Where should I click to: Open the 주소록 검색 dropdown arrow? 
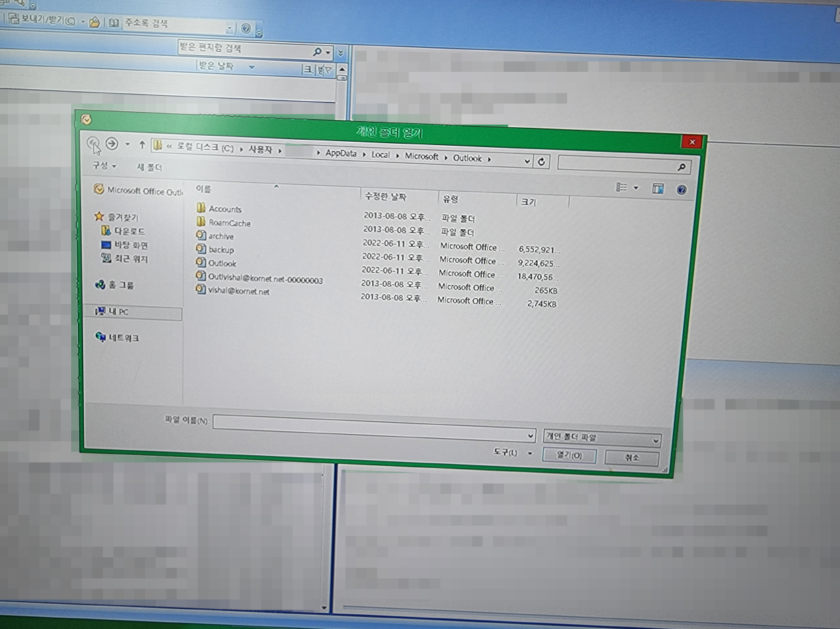(230, 28)
